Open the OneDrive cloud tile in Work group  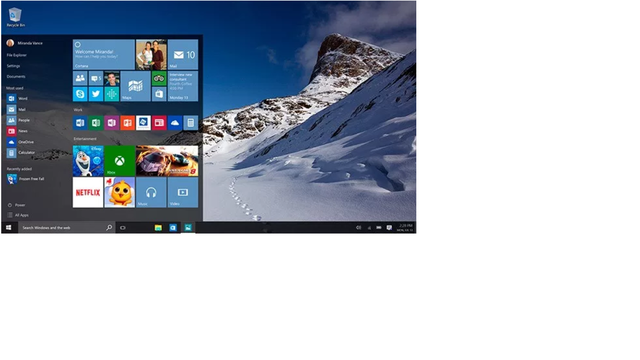coord(175,122)
